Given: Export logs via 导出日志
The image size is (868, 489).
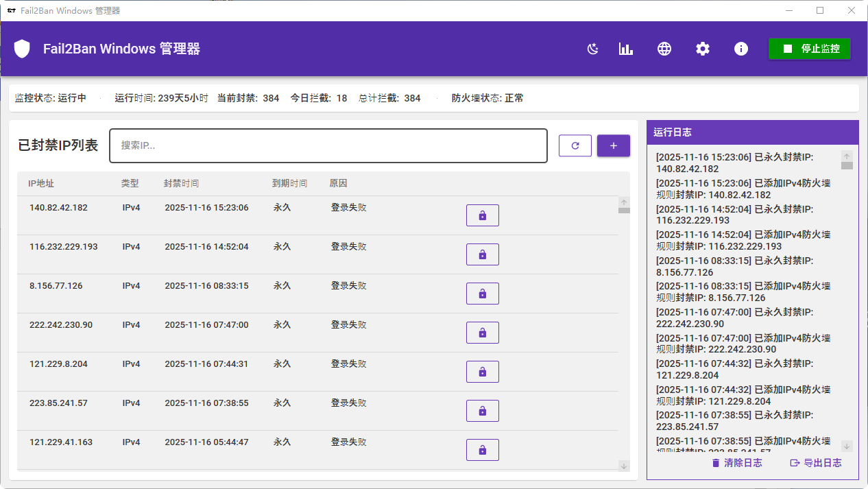Looking at the screenshot, I should click(816, 462).
